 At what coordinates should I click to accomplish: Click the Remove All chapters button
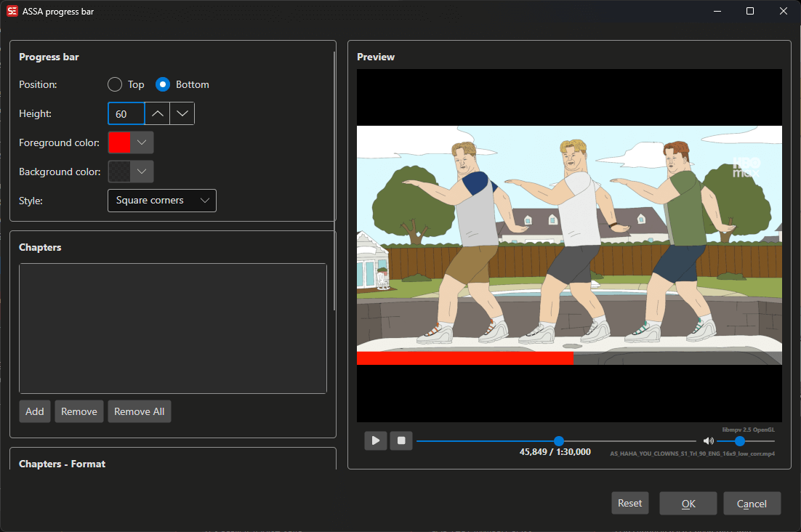pos(140,411)
